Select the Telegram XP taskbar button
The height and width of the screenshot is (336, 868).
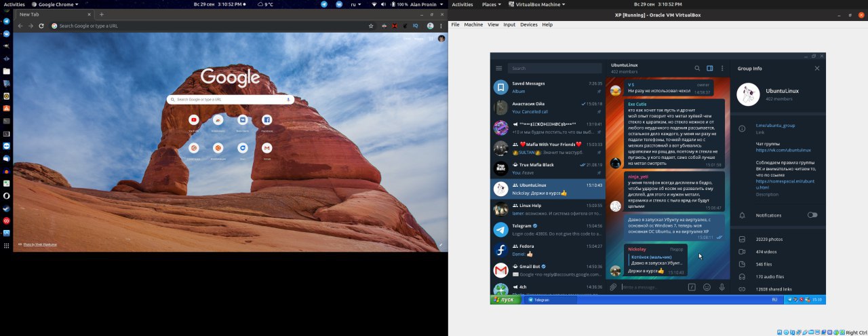tap(551, 299)
